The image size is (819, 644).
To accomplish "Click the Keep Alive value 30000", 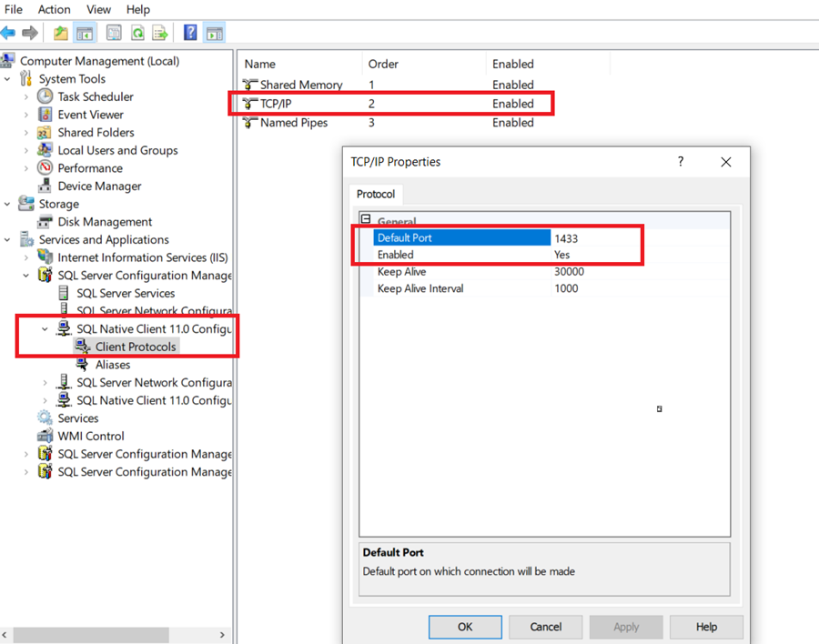I will tap(569, 271).
